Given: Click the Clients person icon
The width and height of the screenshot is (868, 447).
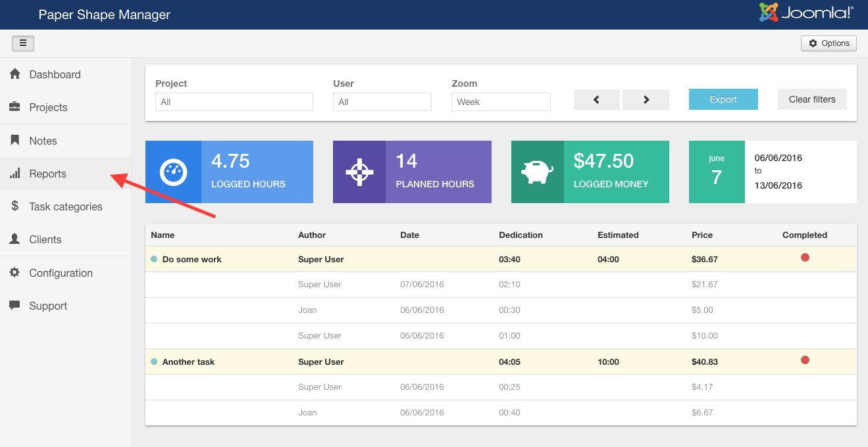Looking at the screenshot, I should (15, 239).
